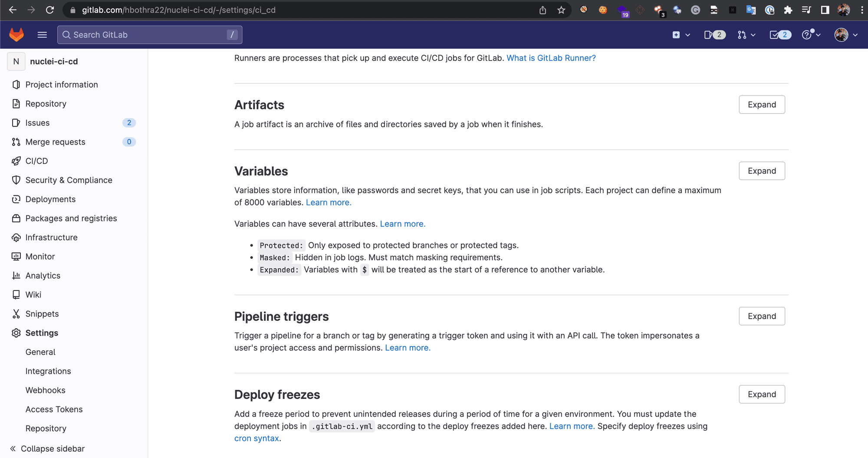Click the GitLab fox logo
This screenshot has width=868, height=458.
(16, 35)
